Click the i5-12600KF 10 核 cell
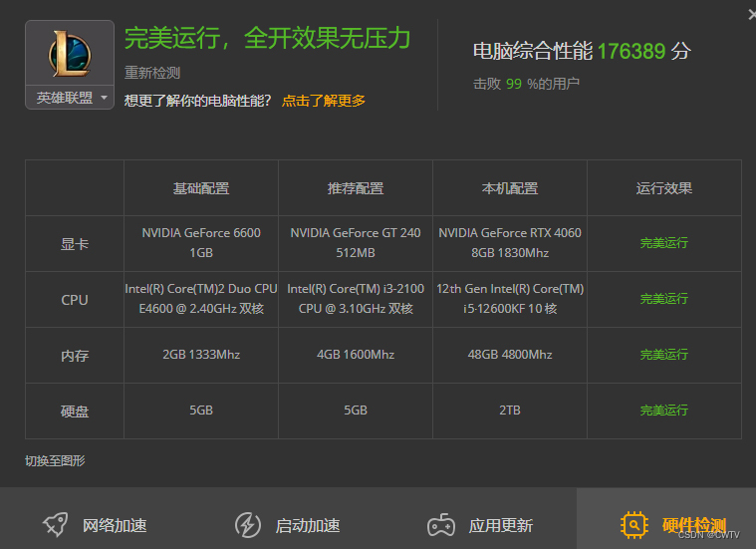 (x=510, y=299)
